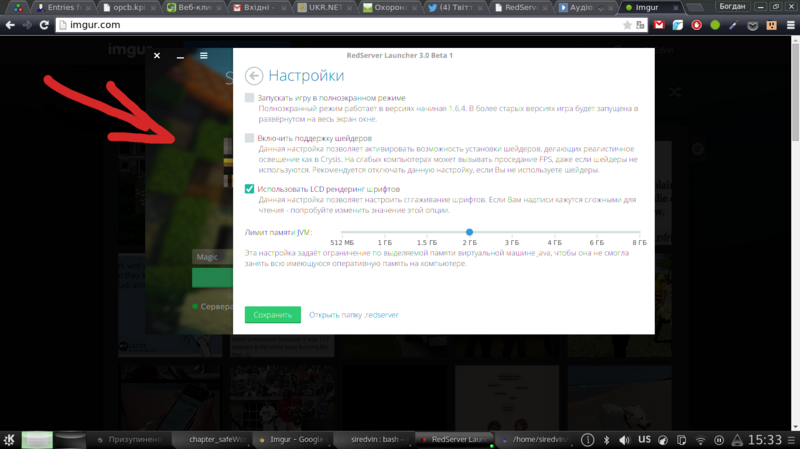Click the green launch button in launcher
800x449 pixels.
(x=212, y=278)
